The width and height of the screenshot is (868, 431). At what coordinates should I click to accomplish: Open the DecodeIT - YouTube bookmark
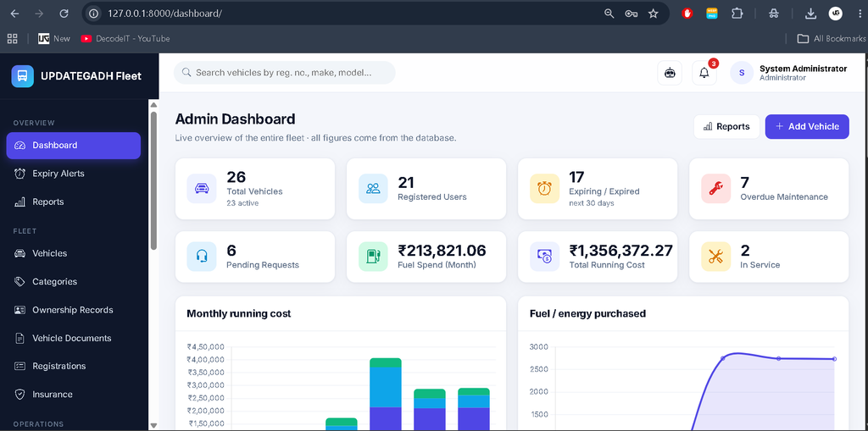coord(125,38)
